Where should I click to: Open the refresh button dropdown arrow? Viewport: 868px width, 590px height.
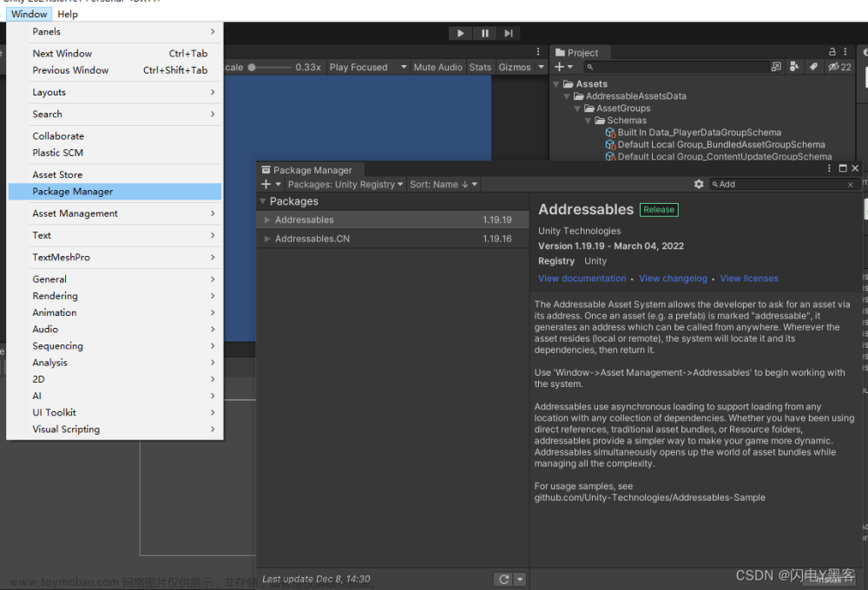520,579
